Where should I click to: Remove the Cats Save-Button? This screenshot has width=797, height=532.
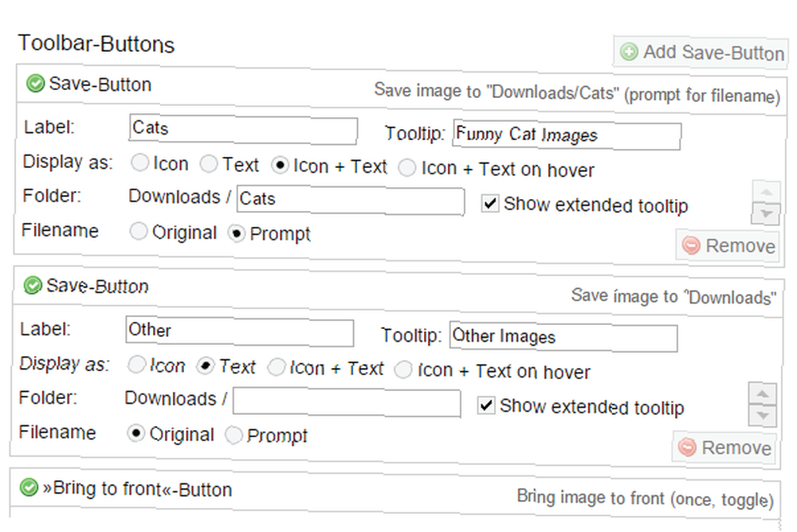tap(728, 245)
